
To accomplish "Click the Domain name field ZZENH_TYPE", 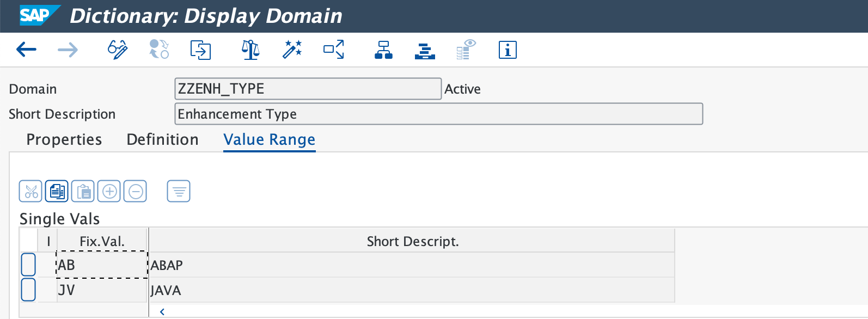I will 308,89.
